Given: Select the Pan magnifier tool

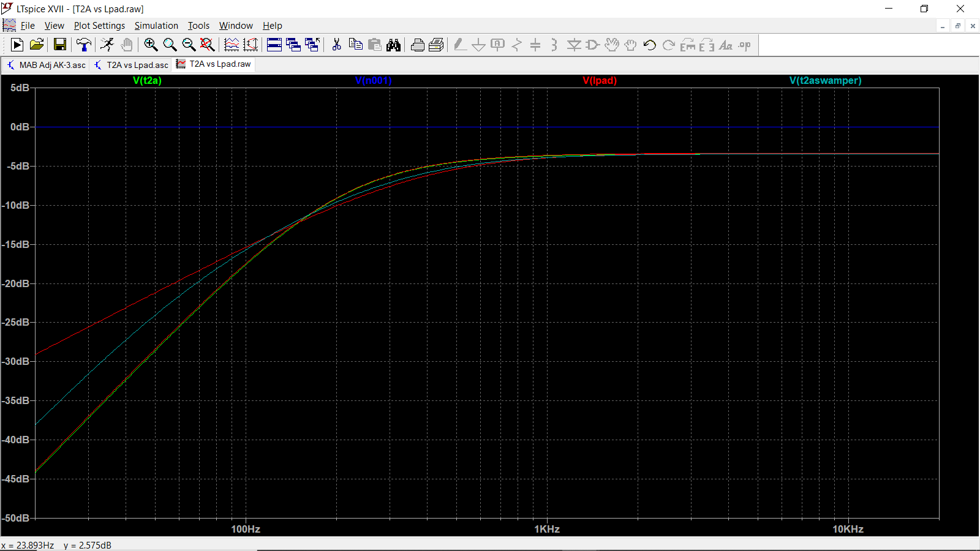Looking at the screenshot, I should (170, 45).
